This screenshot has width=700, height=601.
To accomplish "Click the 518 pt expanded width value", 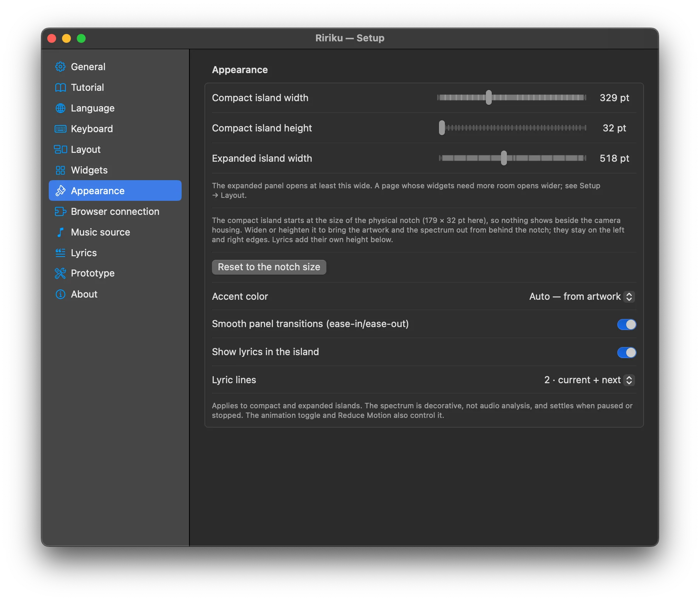I will pos(614,158).
